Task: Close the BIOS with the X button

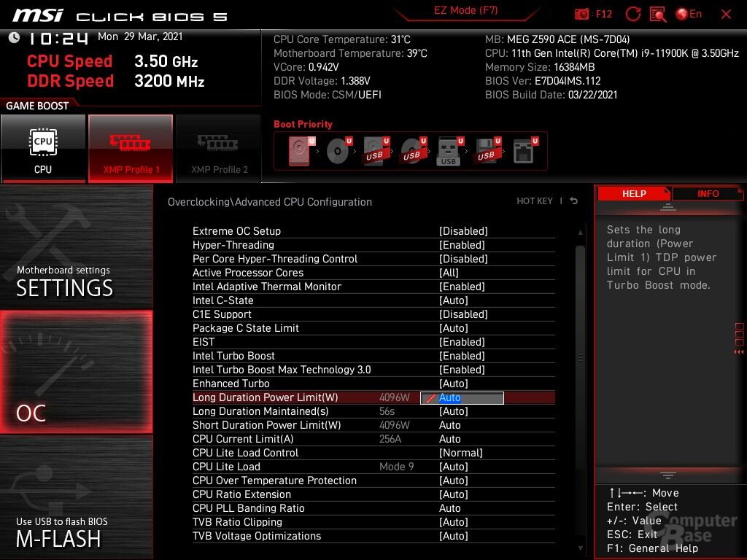Action: coord(726,15)
